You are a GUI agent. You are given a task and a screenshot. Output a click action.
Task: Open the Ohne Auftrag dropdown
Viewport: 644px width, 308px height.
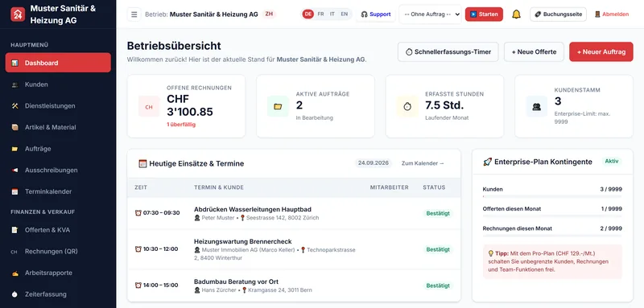coord(431,14)
